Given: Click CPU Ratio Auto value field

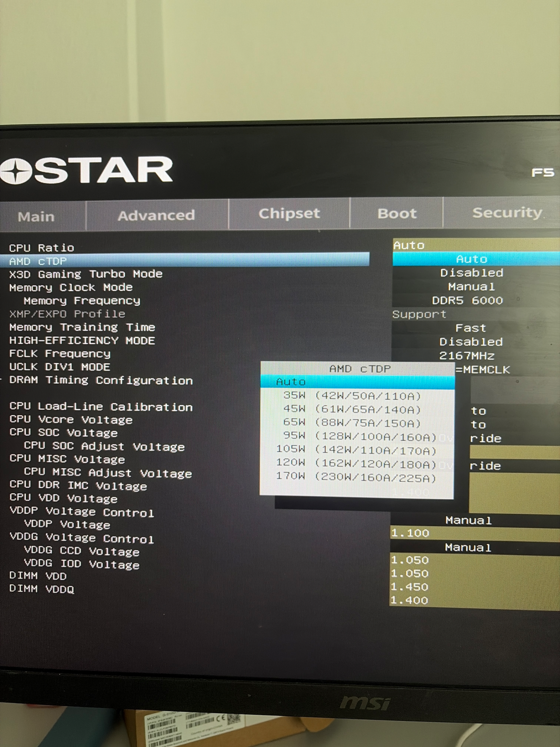Looking at the screenshot, I should click(476, 245).
